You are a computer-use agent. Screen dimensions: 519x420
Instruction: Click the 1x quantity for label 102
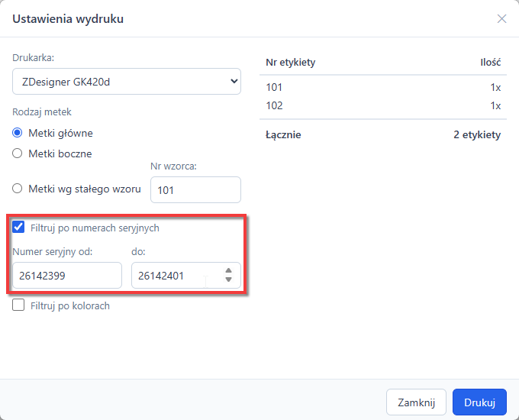coord(495,105)
